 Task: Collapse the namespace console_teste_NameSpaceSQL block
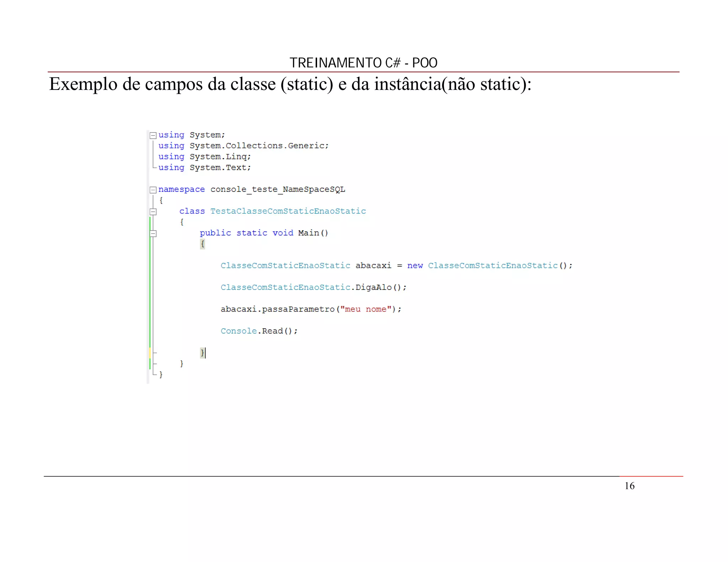coord(153,190)
